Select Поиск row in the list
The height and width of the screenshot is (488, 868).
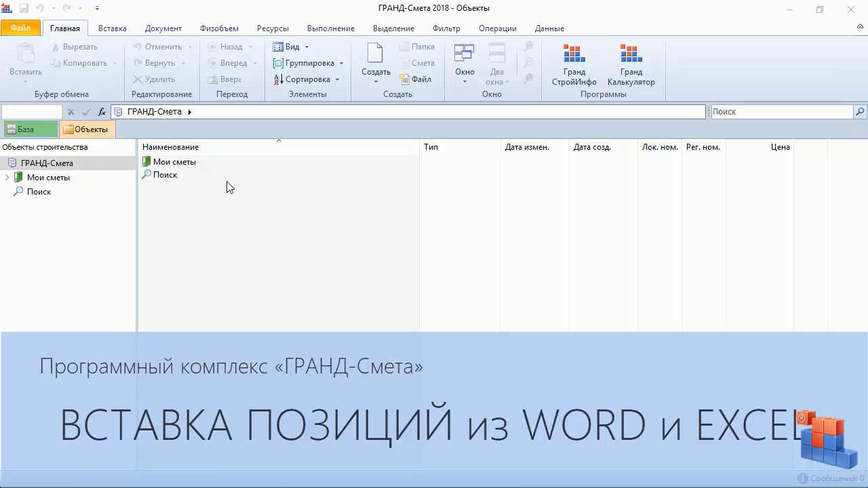(165, 175)
